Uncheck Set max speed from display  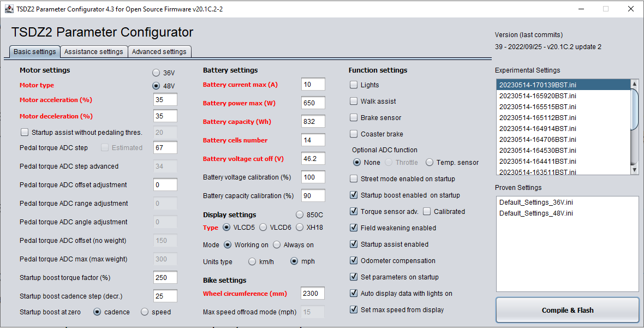coord(354,310)
